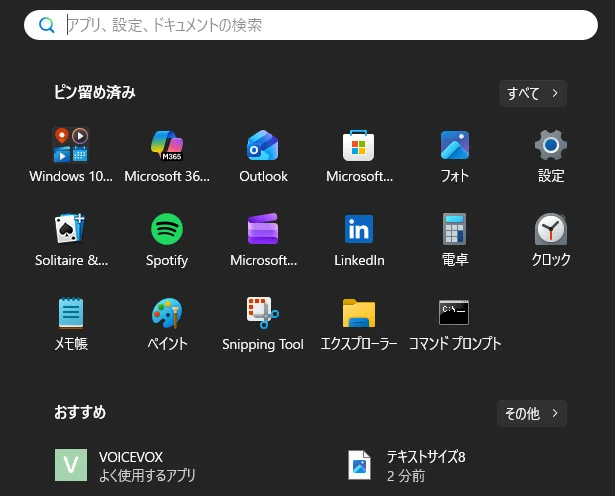Click the おすすめ heading text
The height and width of the screenshot is (496, 615).
click(x=80, y=412)
